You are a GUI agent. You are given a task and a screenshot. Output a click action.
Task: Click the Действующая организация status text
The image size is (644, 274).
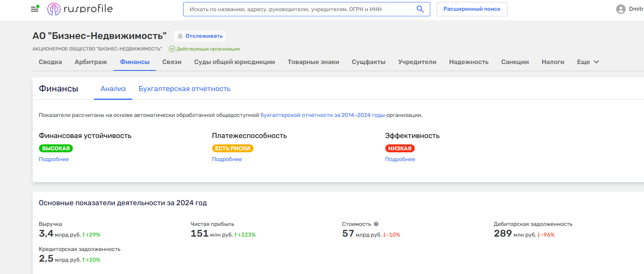(208, 49)
